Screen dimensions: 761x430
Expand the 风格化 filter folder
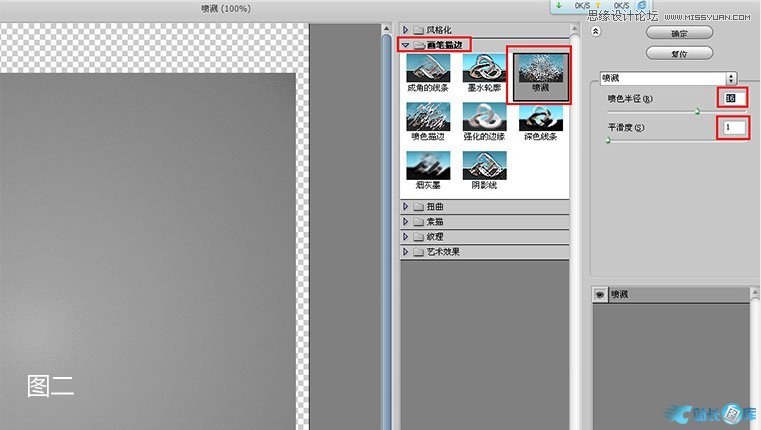pos(406,30)
